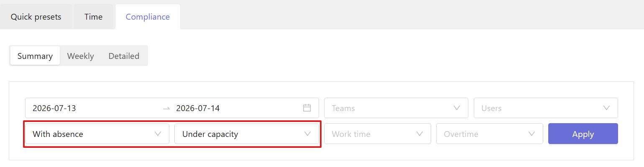Expand the Teams dropdown
Screen dimensions: 644x167
pyautogui.click(x=396, y=108)
